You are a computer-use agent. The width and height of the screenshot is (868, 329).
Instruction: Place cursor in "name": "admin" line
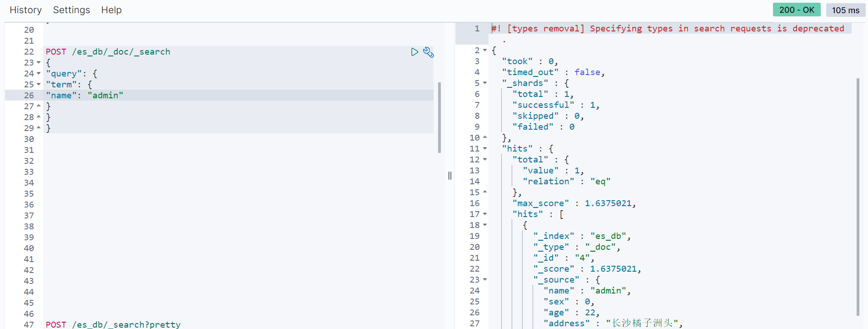[85, 96]
